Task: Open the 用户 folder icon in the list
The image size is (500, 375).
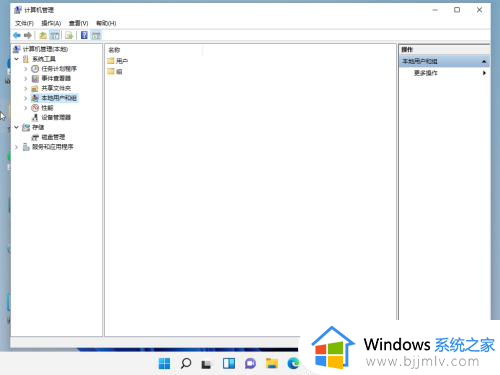Action: (111, 61)
